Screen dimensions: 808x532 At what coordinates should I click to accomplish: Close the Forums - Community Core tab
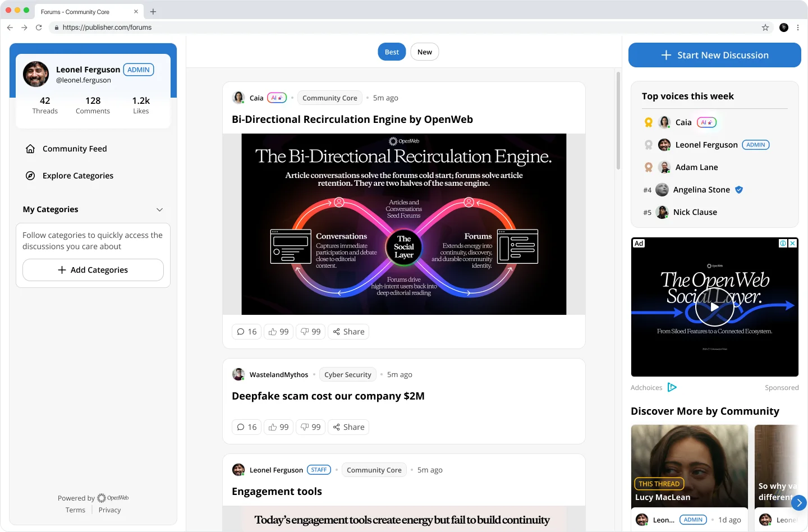[x=136, y=12]
